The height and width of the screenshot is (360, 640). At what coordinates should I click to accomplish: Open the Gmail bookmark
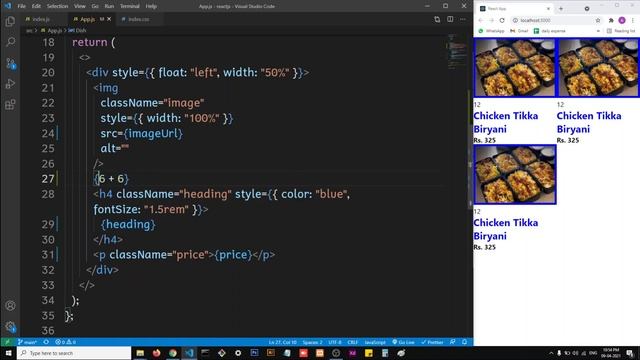tap(519, 31)
